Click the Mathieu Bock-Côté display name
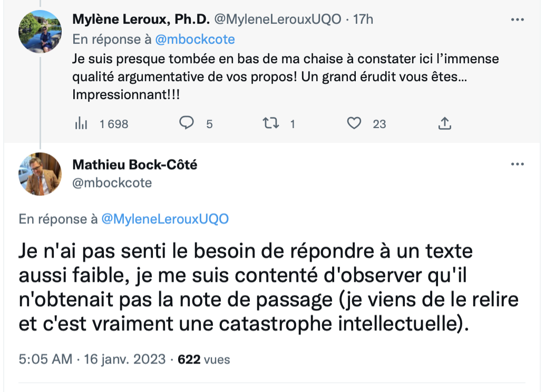 [135, 164]
